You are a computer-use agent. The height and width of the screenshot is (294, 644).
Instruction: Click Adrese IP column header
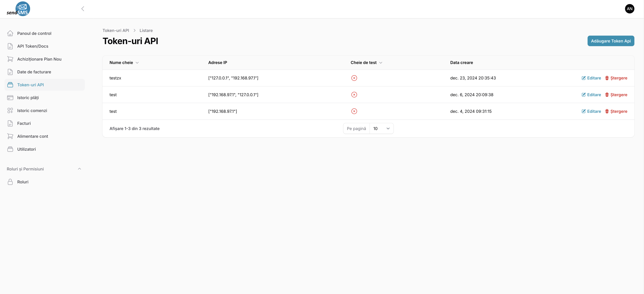217,63
